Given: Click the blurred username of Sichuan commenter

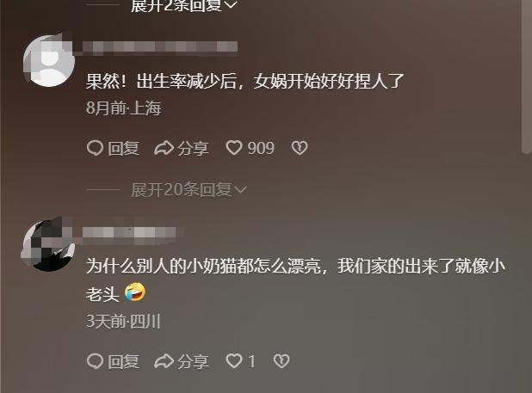Looking at the screenshot, I should point(129,233).
